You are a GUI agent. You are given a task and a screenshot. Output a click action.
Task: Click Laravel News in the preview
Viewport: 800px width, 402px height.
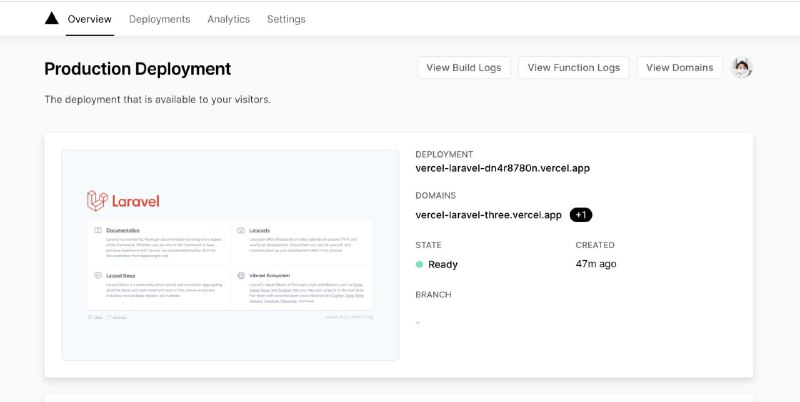[120, 275]
